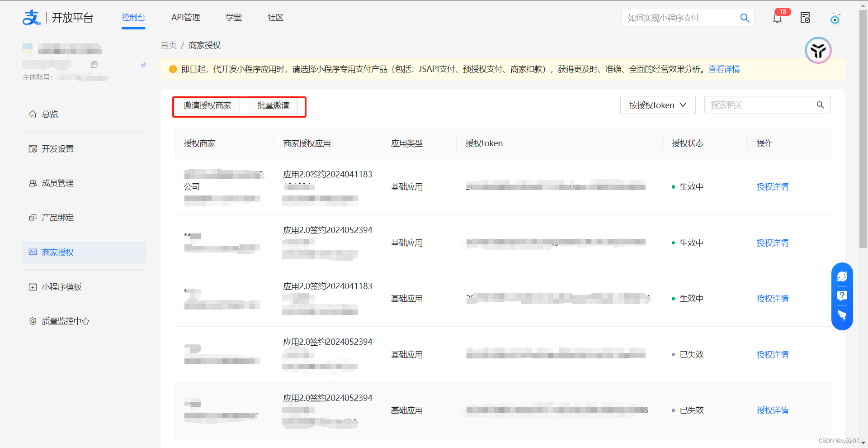Click the orange notice warning icon

coord(173,69)
